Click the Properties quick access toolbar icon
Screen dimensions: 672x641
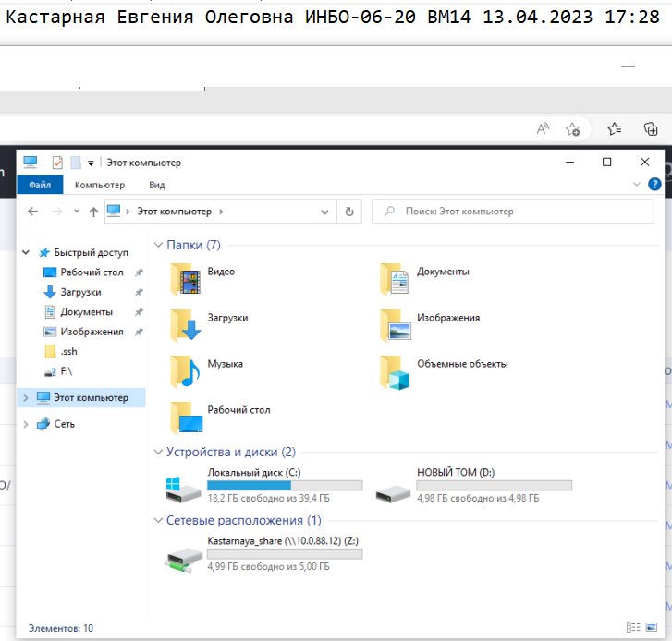[57, 163]
